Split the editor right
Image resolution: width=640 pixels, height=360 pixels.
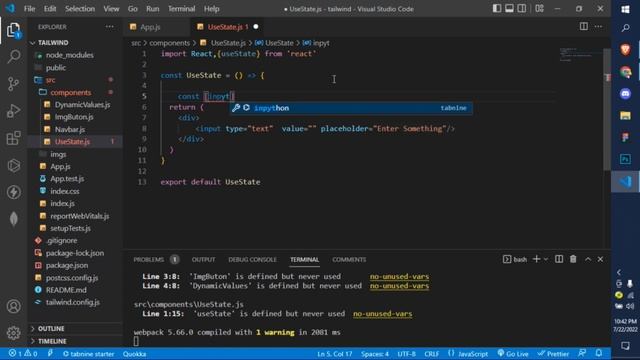coord(584,27)
